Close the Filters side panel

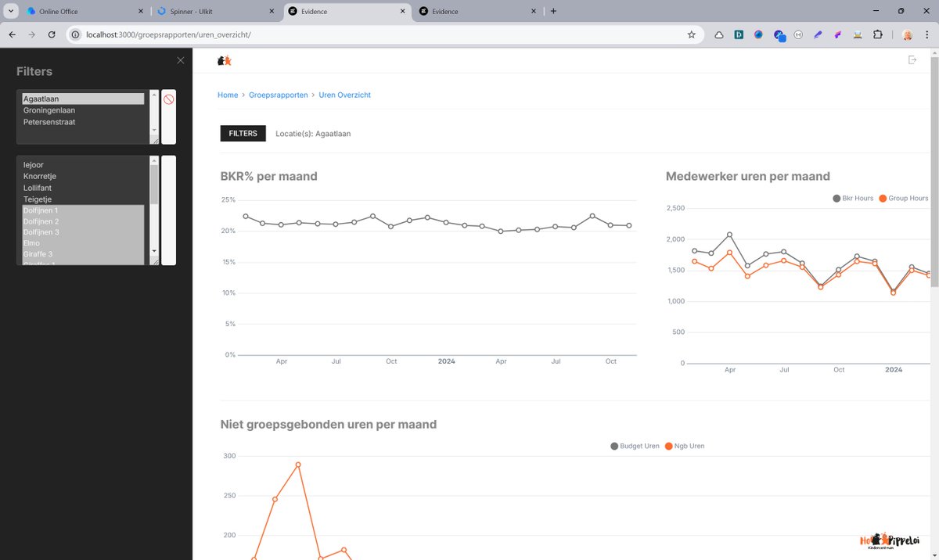[181, 60]
